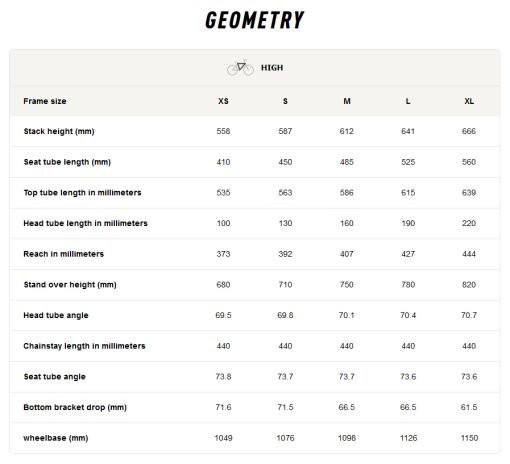Select the S frame size column header
Image resolution: width=510 pixels, height=464 pixels.
click(x=285, y=101)
